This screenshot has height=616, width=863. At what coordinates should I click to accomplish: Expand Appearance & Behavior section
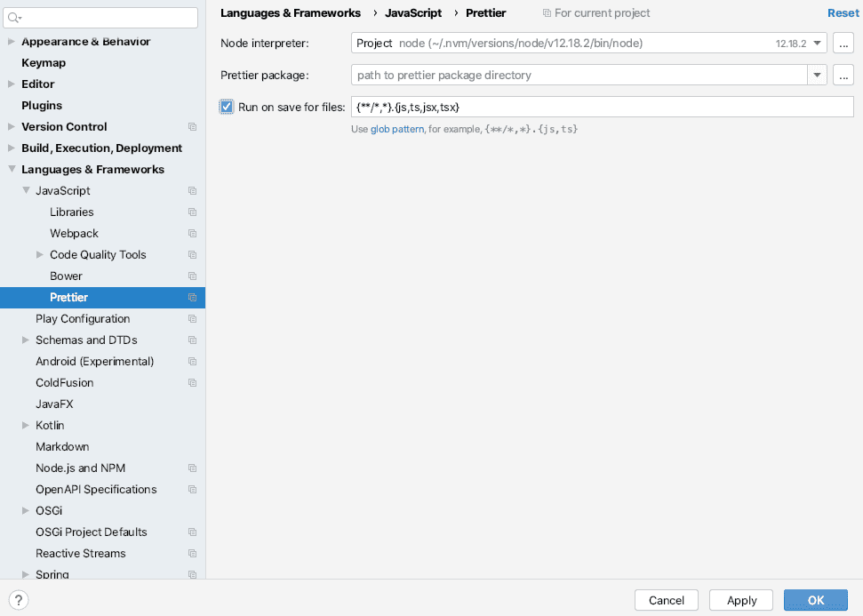(11, 41)
